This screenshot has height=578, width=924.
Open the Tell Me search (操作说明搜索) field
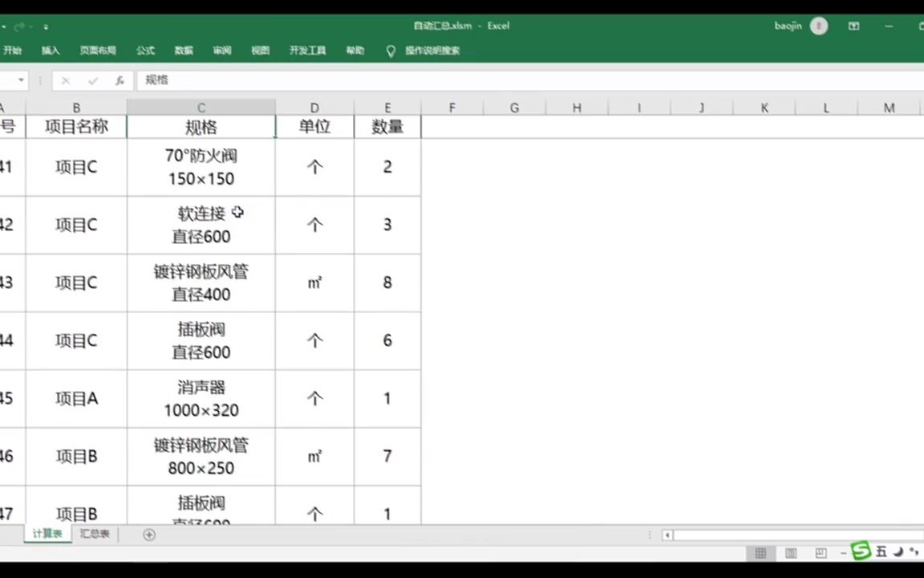click(433, 51)
